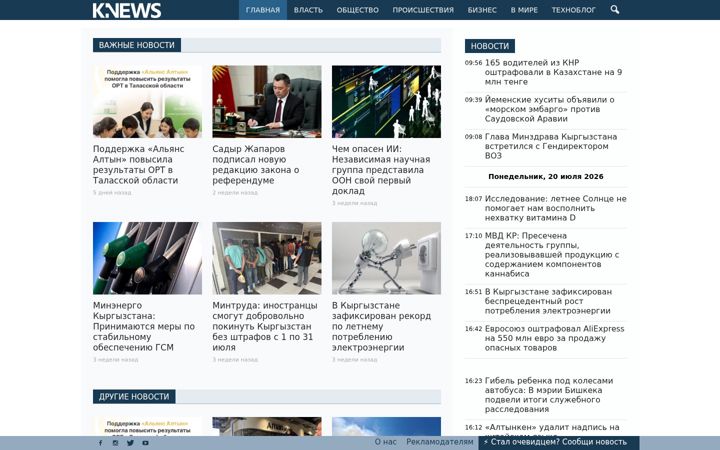Viewport: 720px width, 450px height.
Task: Open 16:12 news «Алтынкен» удалит надпись
Action: point(552,427)
